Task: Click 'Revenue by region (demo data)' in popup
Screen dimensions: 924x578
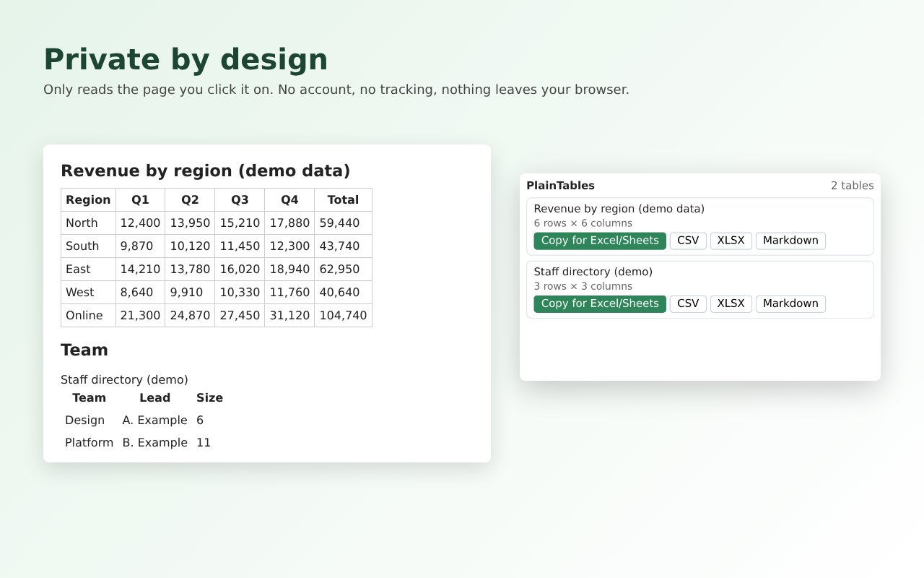Action: tap(619, 209)
